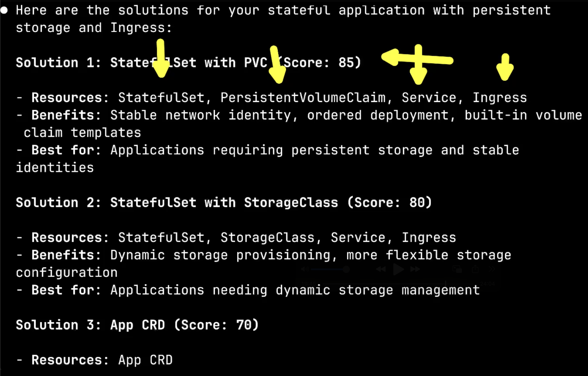Click the 24:04 remaining time label
Screen dimensions: 588x376
coord(488,284)
